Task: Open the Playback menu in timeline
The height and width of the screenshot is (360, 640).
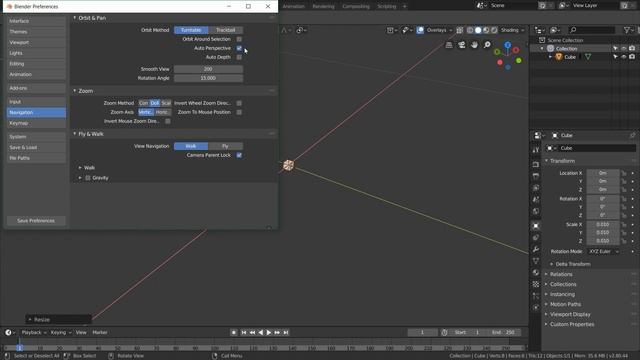Action: (x=33, y=333)
